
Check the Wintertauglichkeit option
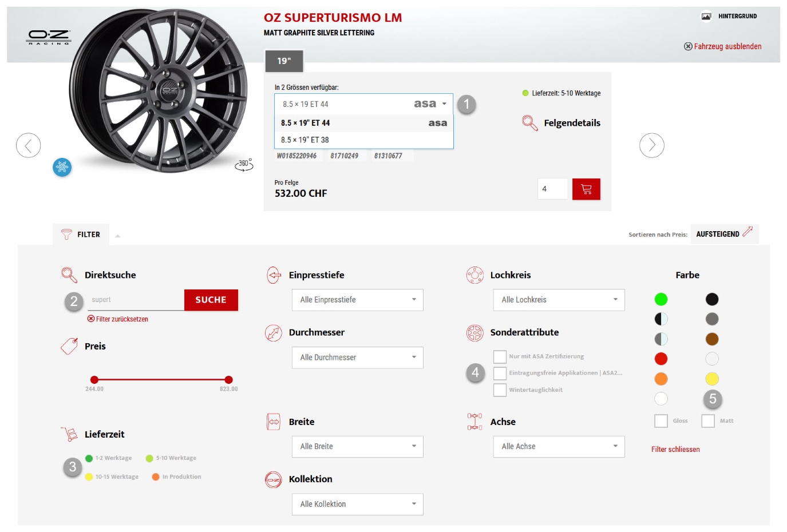(500, 390)
